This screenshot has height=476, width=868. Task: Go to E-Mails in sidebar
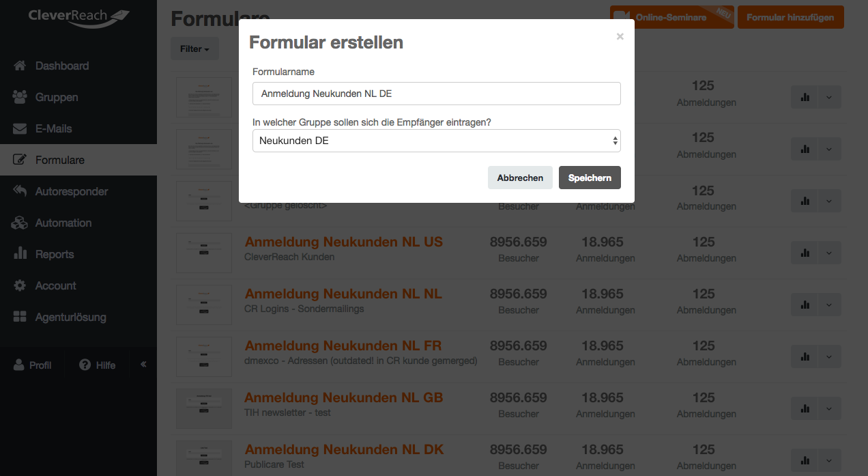pos(78,128)
